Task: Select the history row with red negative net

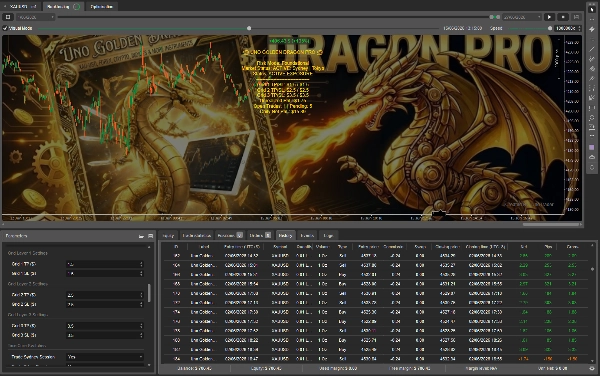Action: (376, 359)
